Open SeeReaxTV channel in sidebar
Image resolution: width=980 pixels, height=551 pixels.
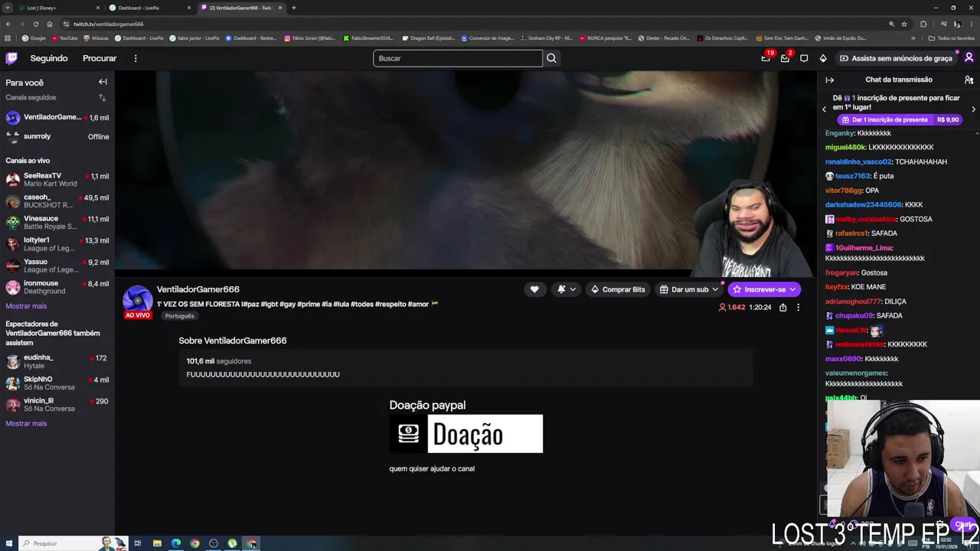pos(57,180)
